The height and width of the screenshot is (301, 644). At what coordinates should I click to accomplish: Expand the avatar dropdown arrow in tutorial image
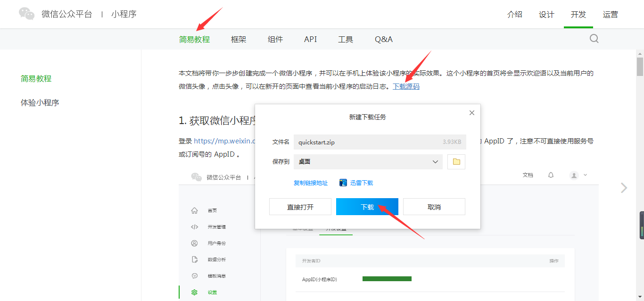click(585, 175)
